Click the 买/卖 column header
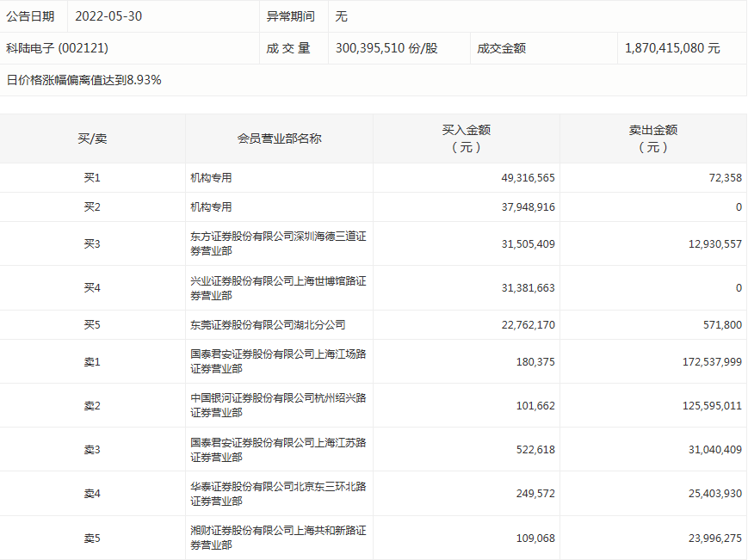Image resolution: width=748 pixels, height=560 pixels. click(92, 138)
